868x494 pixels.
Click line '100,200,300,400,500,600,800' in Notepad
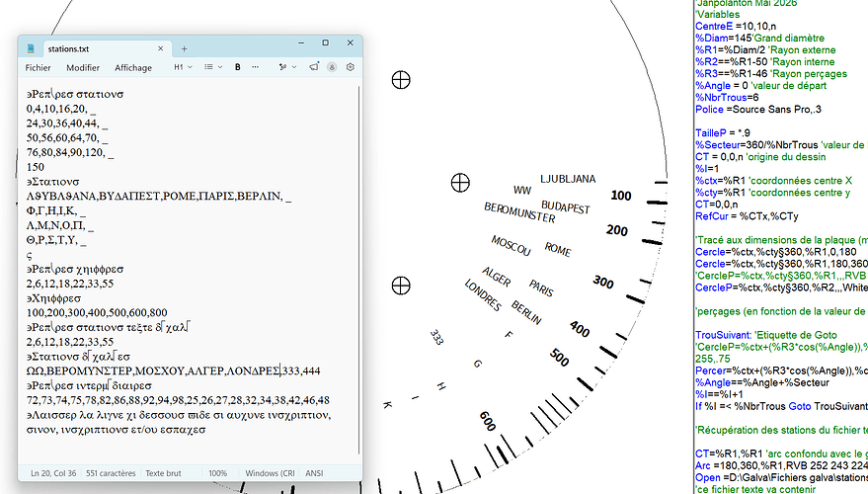pos(97,312)
